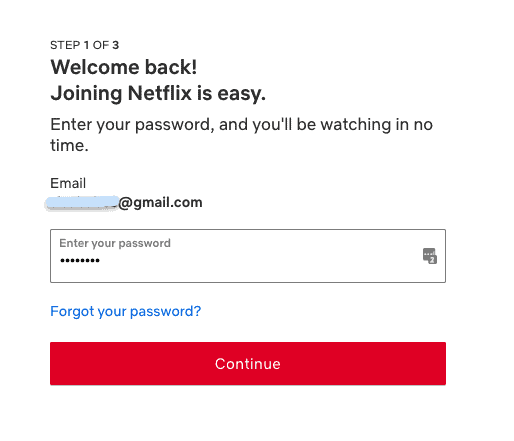Image resolution: width=514 pixels, height=441 pixels.
Task: Open the password manager icon in password field
Action: (430, 256)
